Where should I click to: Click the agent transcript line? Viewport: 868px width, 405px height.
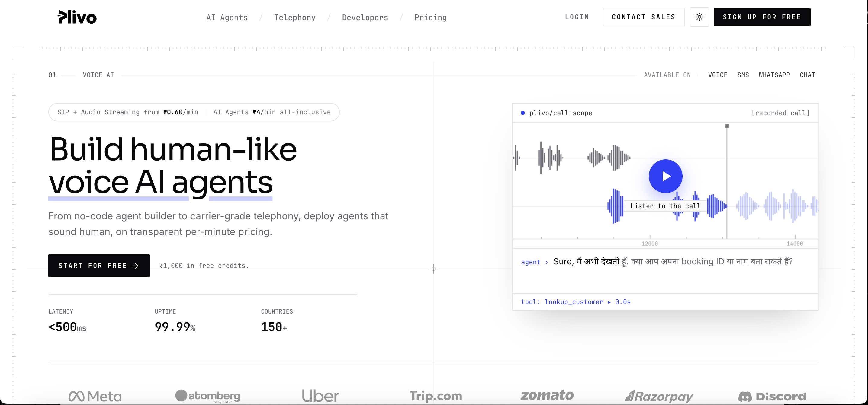pyautogui.click(x=657, y=262)
